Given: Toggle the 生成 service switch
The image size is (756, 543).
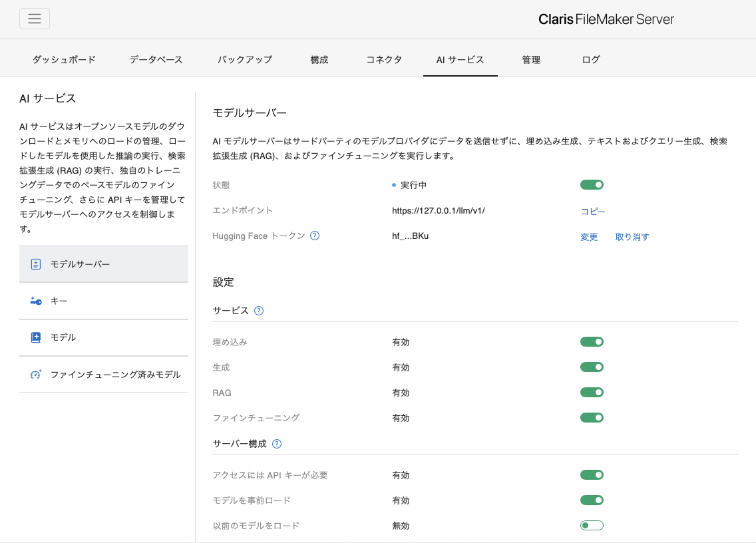Looking at the screenshot, I should (592, 367).
